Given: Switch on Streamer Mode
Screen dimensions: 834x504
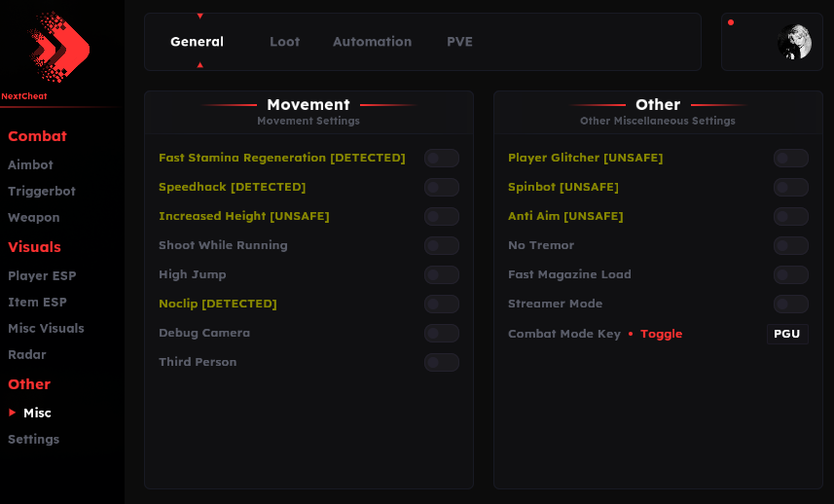Looking at the screenshot, I should [x=790, y=304].
